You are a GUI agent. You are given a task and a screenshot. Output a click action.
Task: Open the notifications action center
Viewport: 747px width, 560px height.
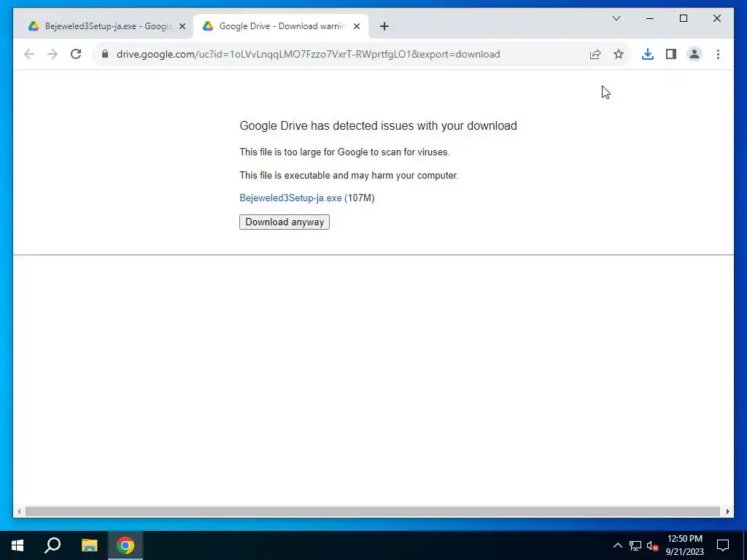point(723,545)
